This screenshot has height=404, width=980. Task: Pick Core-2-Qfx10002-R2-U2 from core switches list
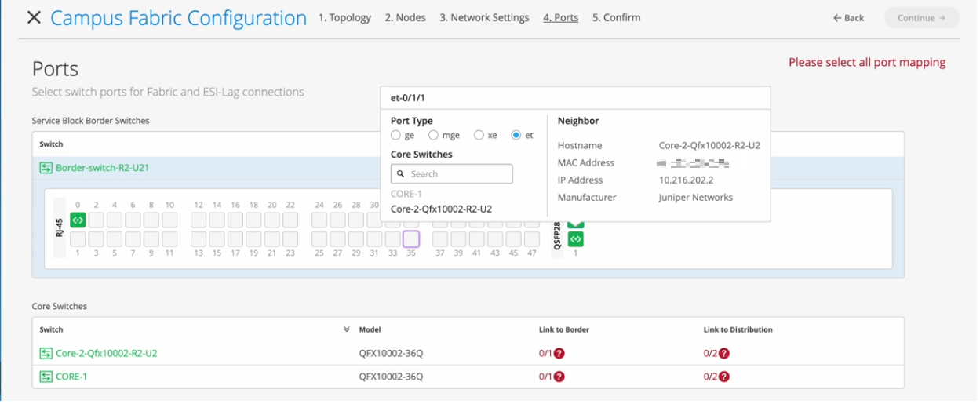(x=441, y=209)
